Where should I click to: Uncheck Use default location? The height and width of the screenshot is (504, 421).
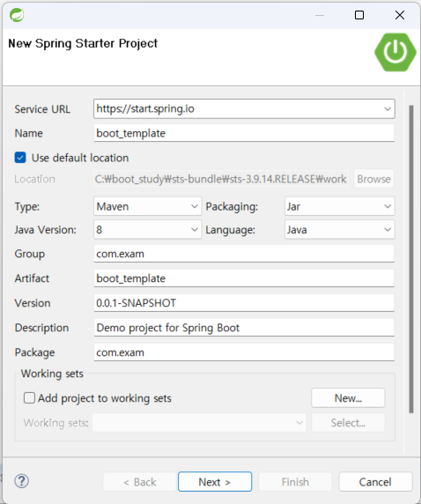(20, 158)
